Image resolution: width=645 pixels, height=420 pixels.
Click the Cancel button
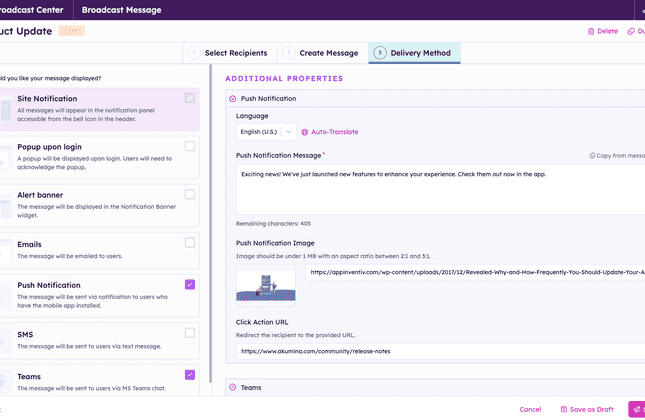(530, 409)
